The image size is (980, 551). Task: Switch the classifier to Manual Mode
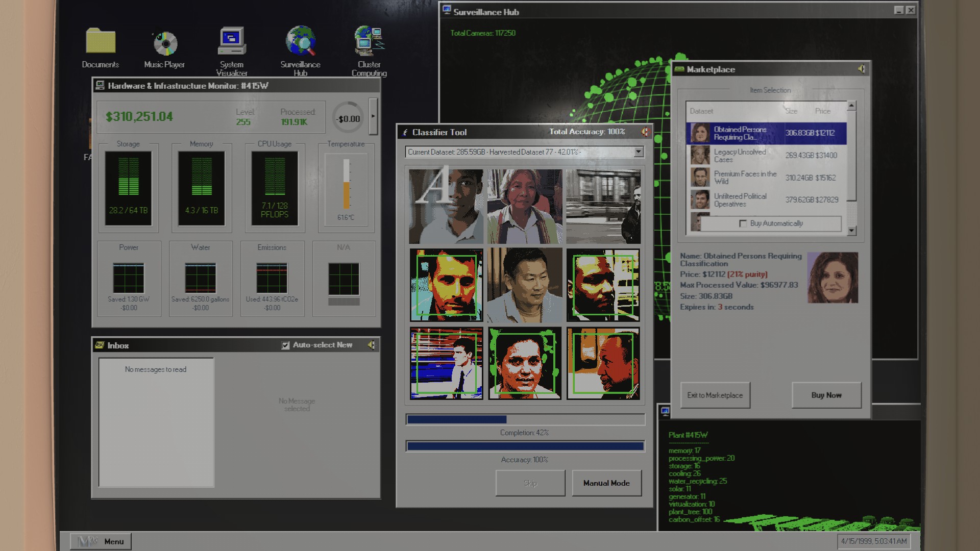click(x=606, y=483)
